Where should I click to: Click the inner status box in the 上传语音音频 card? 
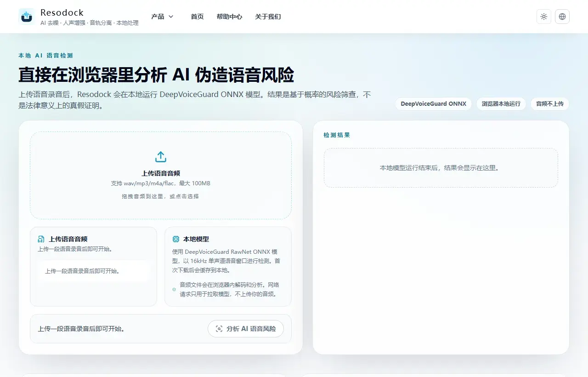pyautogui.click(x=94, y=271)
